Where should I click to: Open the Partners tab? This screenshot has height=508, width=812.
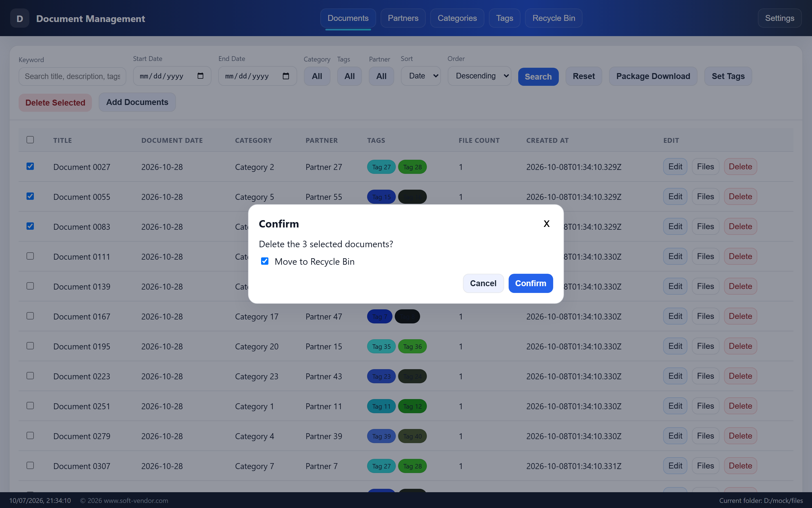[403, 18]
